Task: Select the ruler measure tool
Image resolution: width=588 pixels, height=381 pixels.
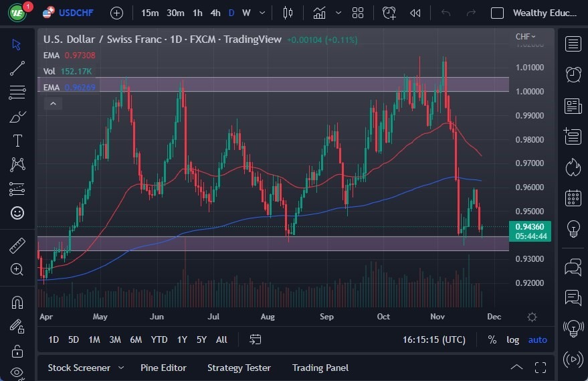Action: (17, 246)
